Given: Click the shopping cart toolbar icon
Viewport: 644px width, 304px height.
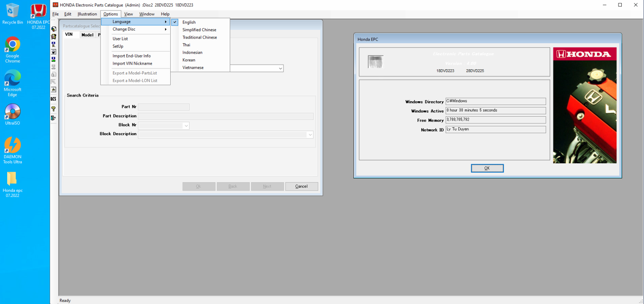Looking at the screenshot, I should tap(53, 36).
